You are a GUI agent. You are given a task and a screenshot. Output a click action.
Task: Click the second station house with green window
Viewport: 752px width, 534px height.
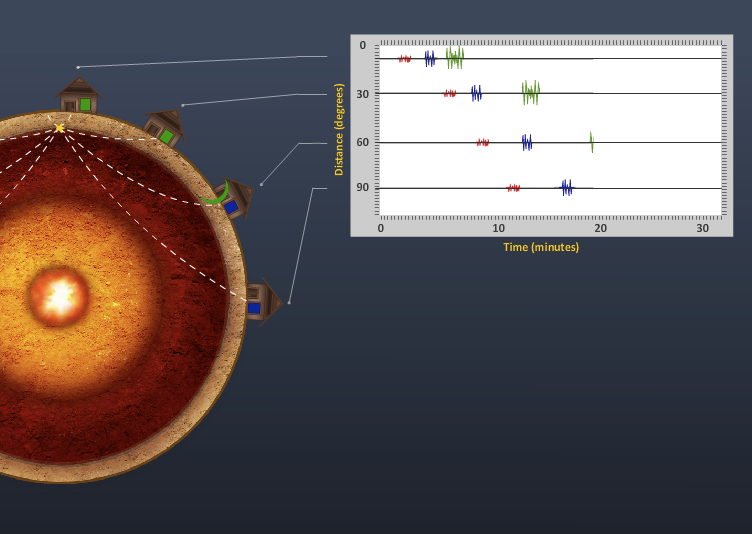[x=165, y=128]
